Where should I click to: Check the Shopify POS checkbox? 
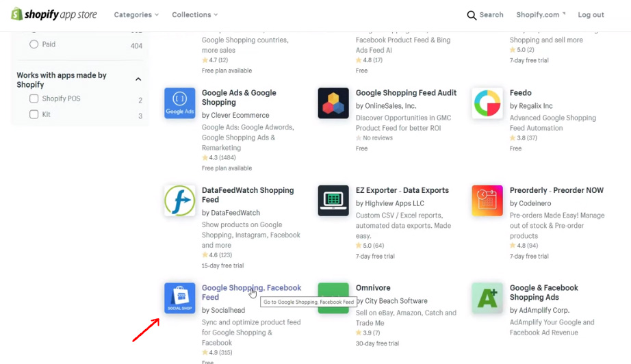(x=34, y=99)
